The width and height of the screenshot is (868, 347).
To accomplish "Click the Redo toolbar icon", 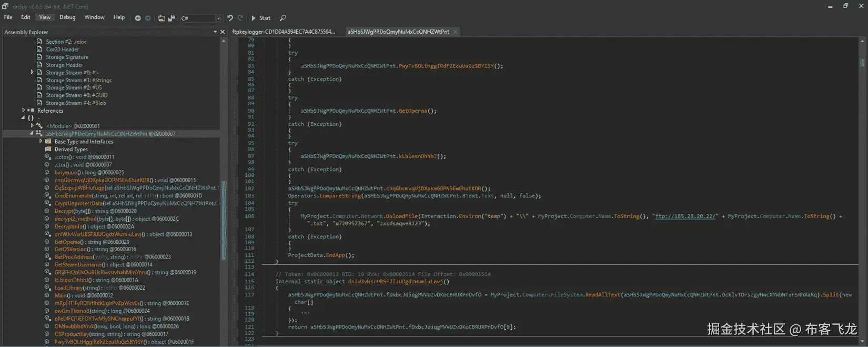I will coord(240,18).
